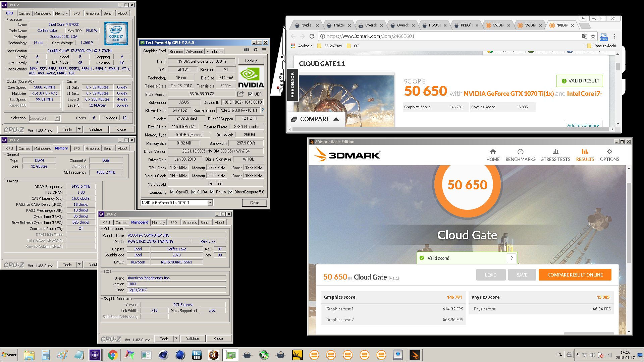Reload the page in Chrome

(312, 36)
